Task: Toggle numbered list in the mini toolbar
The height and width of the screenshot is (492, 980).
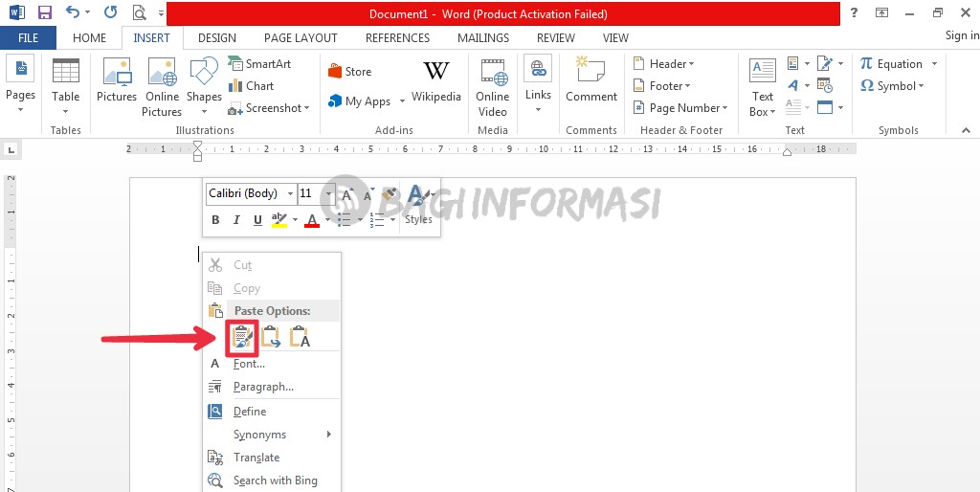Action: coord(377,219)
